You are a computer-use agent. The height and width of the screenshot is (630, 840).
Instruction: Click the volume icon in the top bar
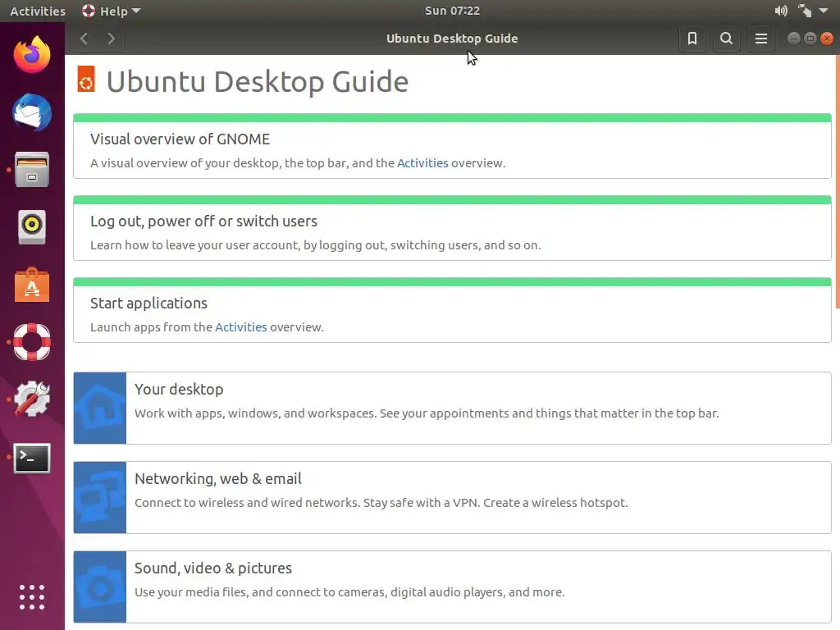[781, 11]
